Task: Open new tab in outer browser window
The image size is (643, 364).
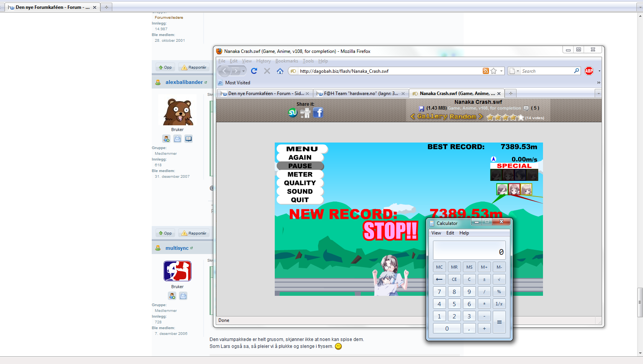Action: pos(107,7)
